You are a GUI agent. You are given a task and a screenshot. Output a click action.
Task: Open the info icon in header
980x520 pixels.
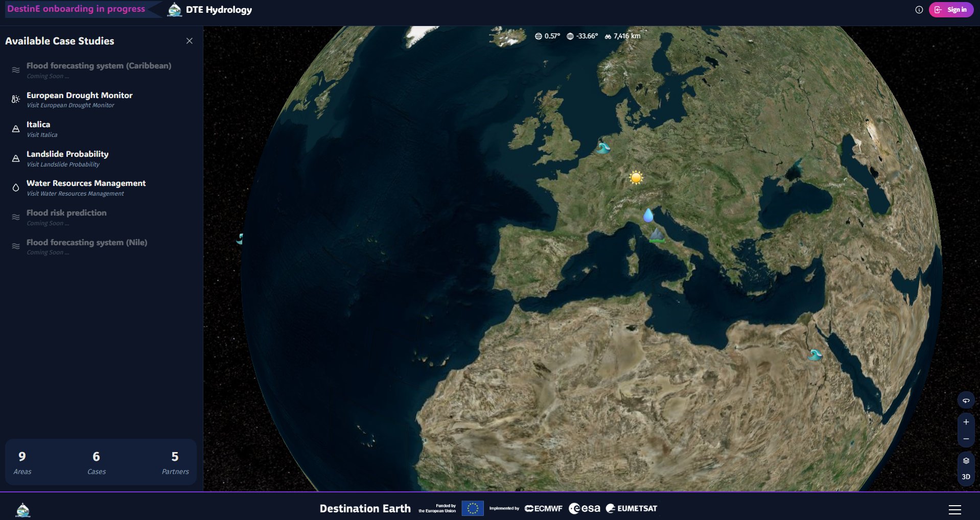point(919,10)
